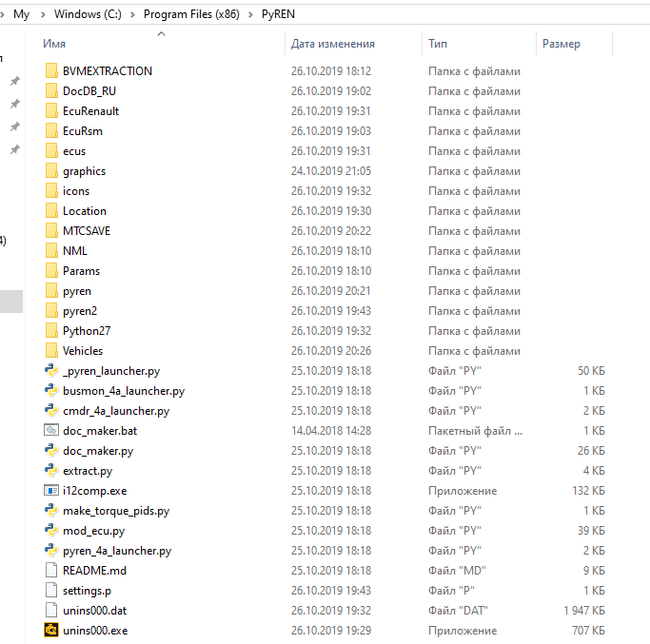Click the application icon of i12comp.exe
The image size is (650, 644).
tap(51, 491)
